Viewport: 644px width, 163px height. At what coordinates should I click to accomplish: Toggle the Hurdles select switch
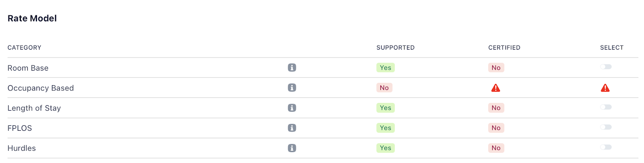pyautogui.click(x=606, y=148)
